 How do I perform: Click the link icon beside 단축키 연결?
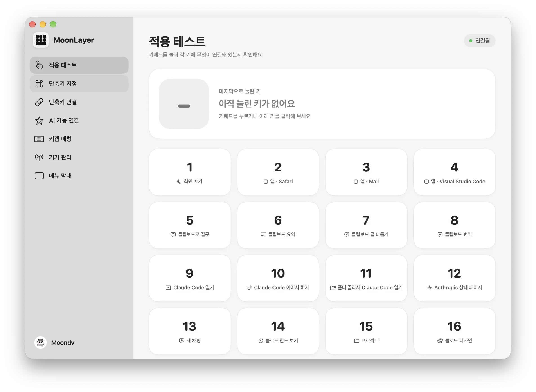pyautogui.click(x=39, y=102)
